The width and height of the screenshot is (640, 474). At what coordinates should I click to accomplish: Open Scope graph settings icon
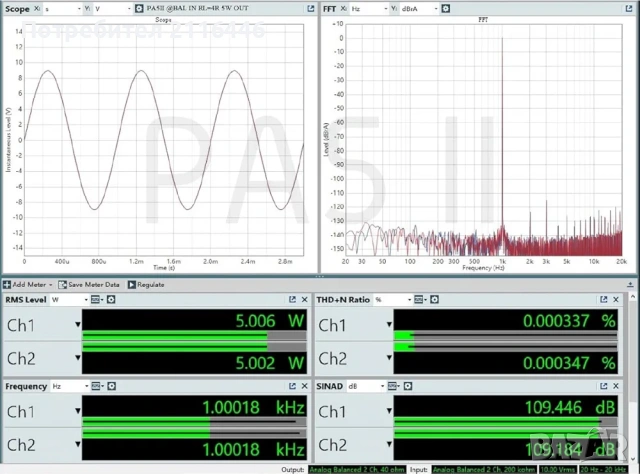[138, 8]
